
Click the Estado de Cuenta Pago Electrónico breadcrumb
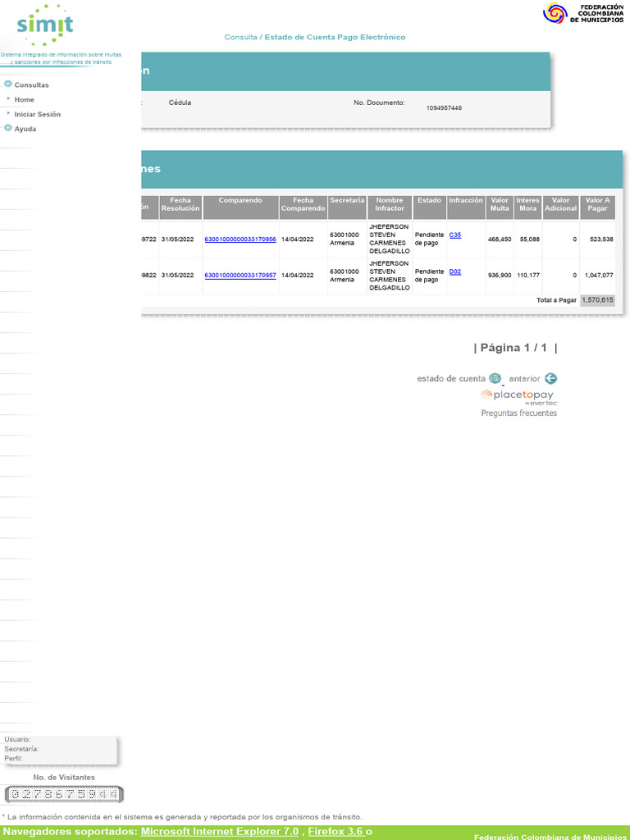click(x=335, y=37)
